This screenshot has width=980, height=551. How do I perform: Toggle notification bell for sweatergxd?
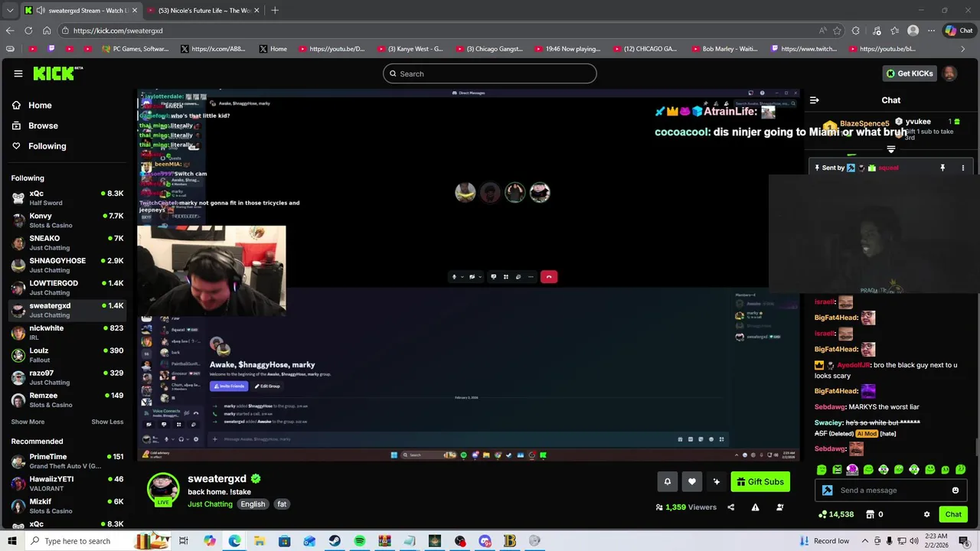pyautogui.click(x=667, y=481)
